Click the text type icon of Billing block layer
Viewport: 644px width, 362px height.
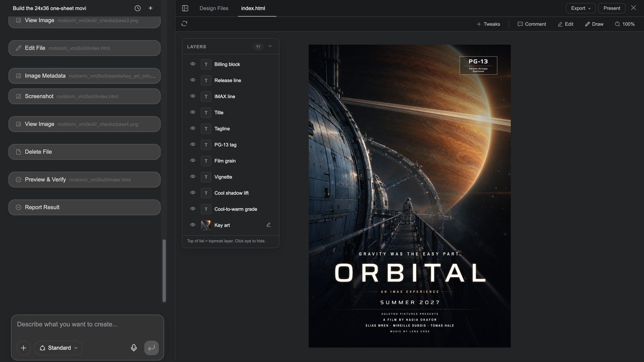(206, 64)
